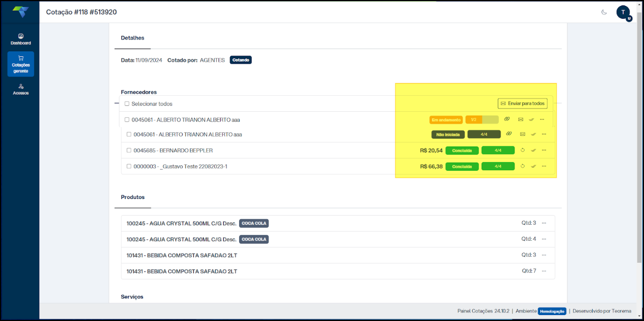This screenshot has width=644, height=321.
Task: Send email icon in Em andamento row
Action: point(520,119)
